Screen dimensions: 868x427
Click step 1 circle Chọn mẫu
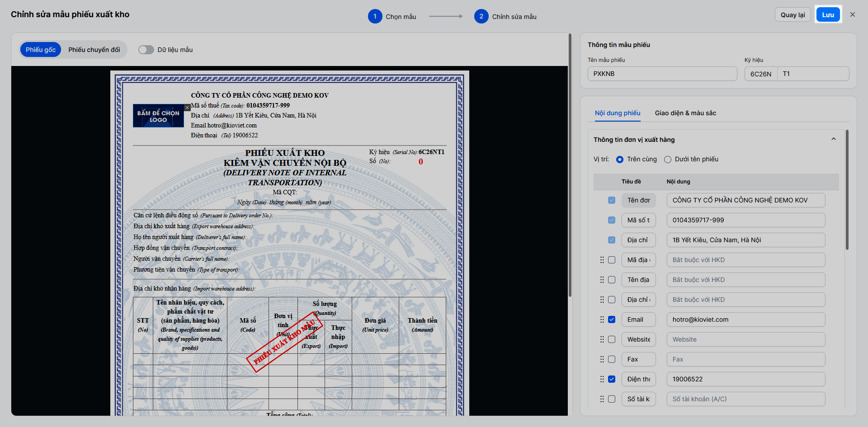click(x=375, y=16)
